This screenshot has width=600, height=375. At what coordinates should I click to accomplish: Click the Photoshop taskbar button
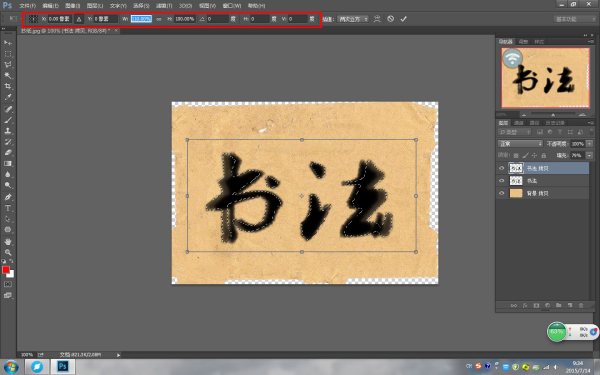click(x=62, y=367)
